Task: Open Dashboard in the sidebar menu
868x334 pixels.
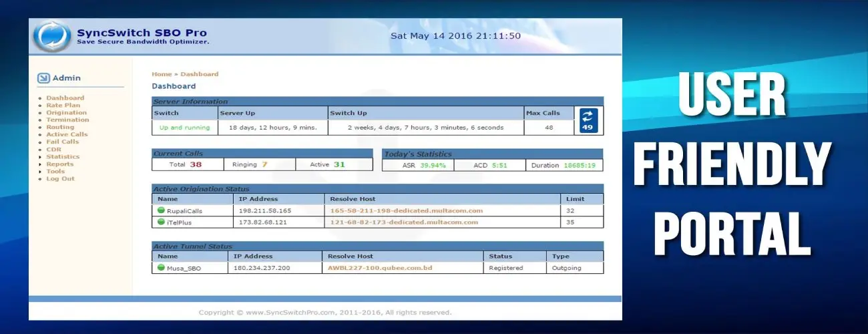Action: (x=65, y=98)
